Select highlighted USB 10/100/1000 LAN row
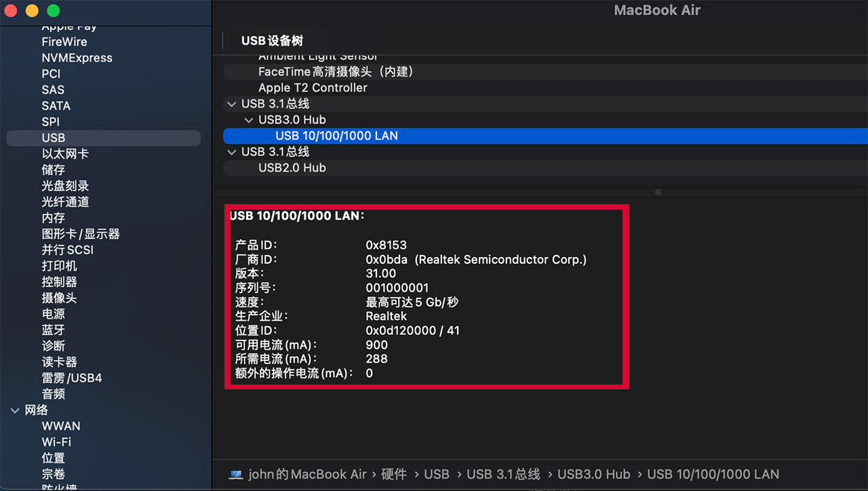The height and width of the screenshot is (491, 868). click(545, 136)
